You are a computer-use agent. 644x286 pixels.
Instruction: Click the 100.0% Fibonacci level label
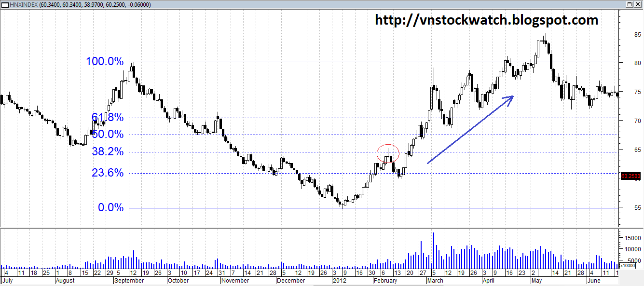pyautogui.click(x=104, y=62)
